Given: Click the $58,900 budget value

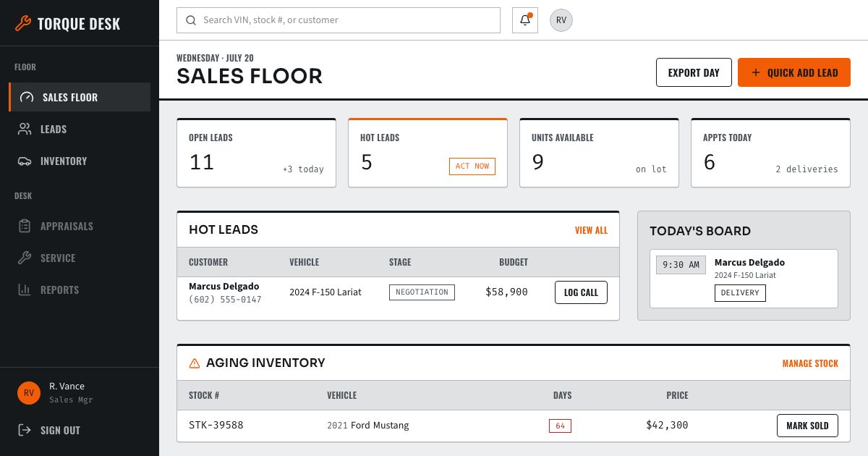Looking at the screenshot, I should [x=506, y=292].
